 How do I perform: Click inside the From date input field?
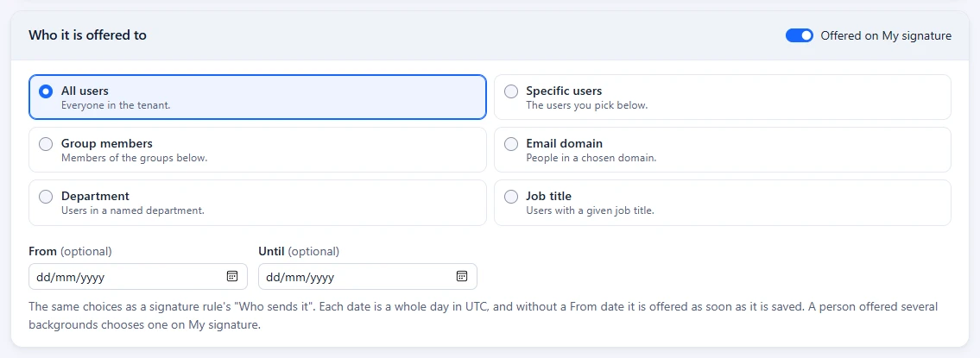click(x=138, y=277)
